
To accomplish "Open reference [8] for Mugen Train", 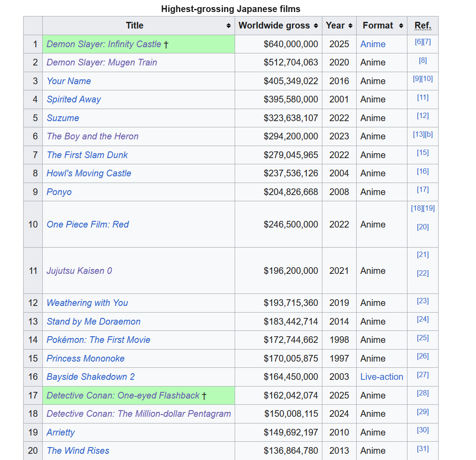I will point(423,61).
